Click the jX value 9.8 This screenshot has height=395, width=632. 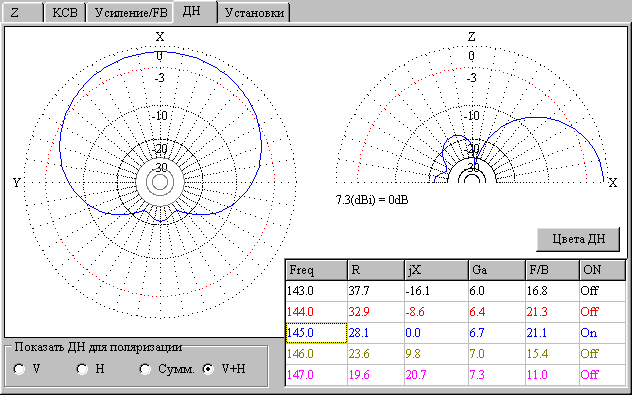pos(437,354)
